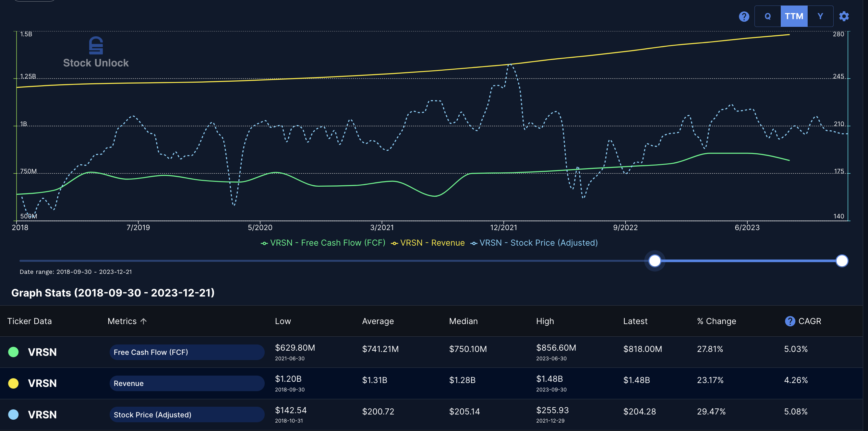Click the Stock Unlock logo watermark
Viewport: 868px width, 431px height.
(96, 52)
